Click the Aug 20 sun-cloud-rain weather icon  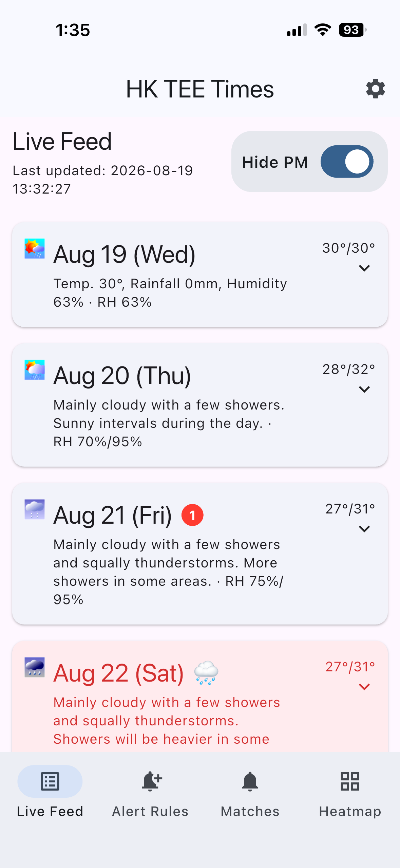(x=35, y=370)
